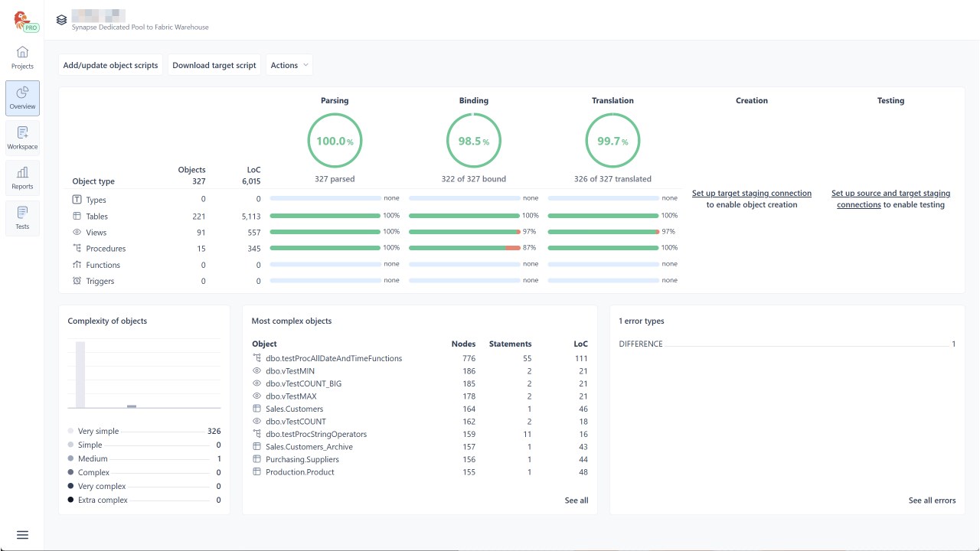This screenshot has height=551, width=980.
Task: Click See all errors link
Action: coord(932,500)
